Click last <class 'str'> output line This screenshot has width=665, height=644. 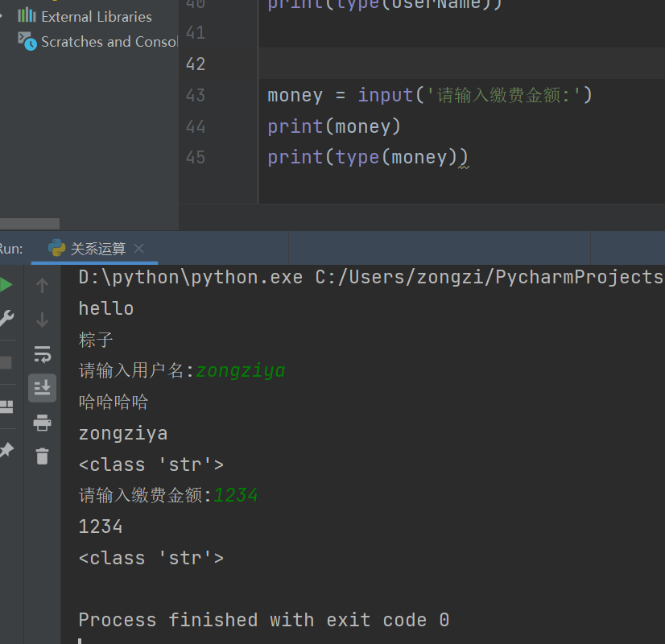pyautogui.click(x=151, y=558)
